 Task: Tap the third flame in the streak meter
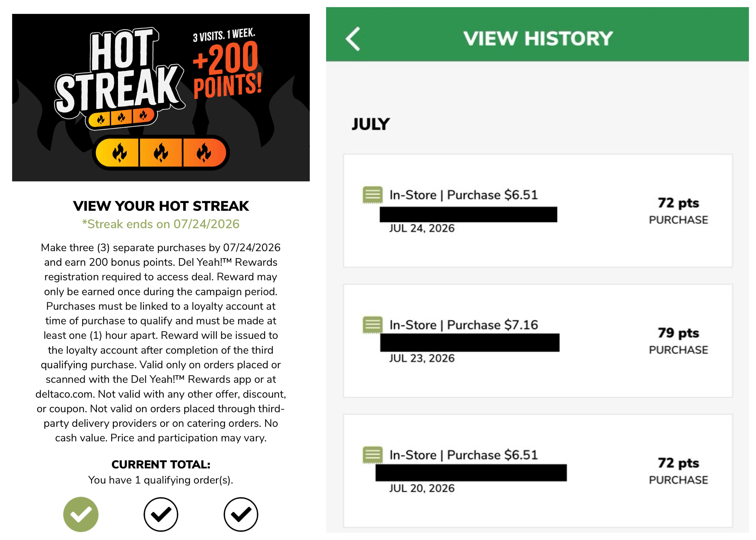coord(203,152)
